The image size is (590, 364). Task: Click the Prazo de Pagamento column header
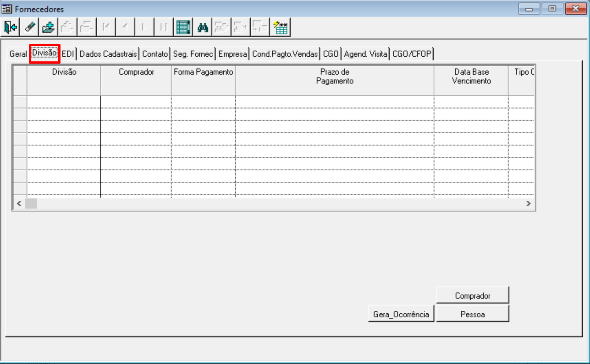335,80
